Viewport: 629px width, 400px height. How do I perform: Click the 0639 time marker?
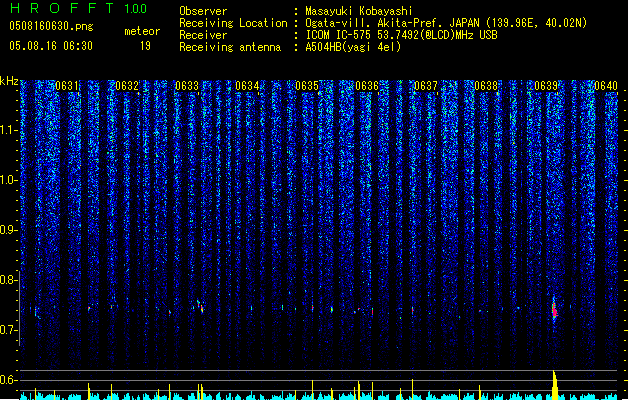tap(546, 86)
